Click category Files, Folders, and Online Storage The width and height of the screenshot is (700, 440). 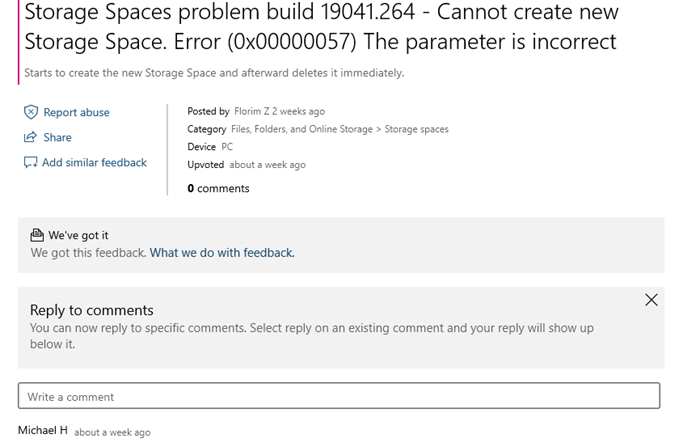click(x=302, y=129)
